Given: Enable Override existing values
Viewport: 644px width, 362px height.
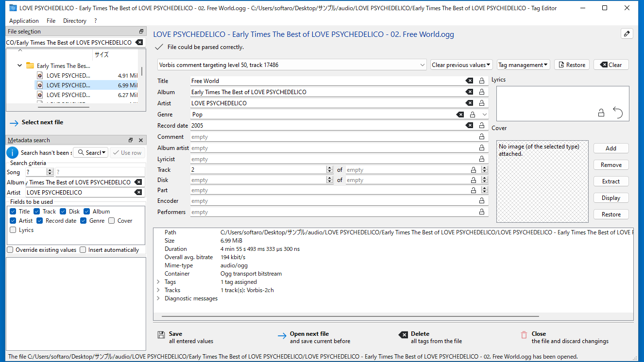Looking at the screenshot, I should coord(10,250).
